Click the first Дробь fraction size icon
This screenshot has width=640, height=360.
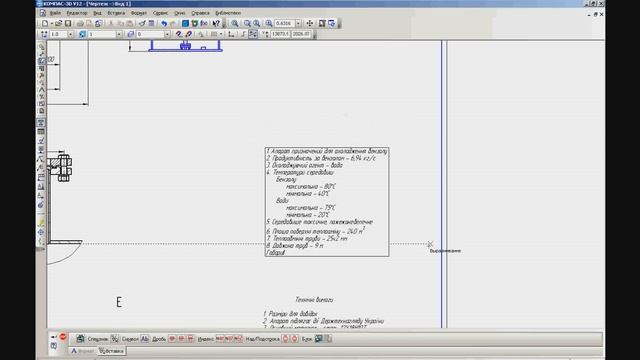coord(172,339)
